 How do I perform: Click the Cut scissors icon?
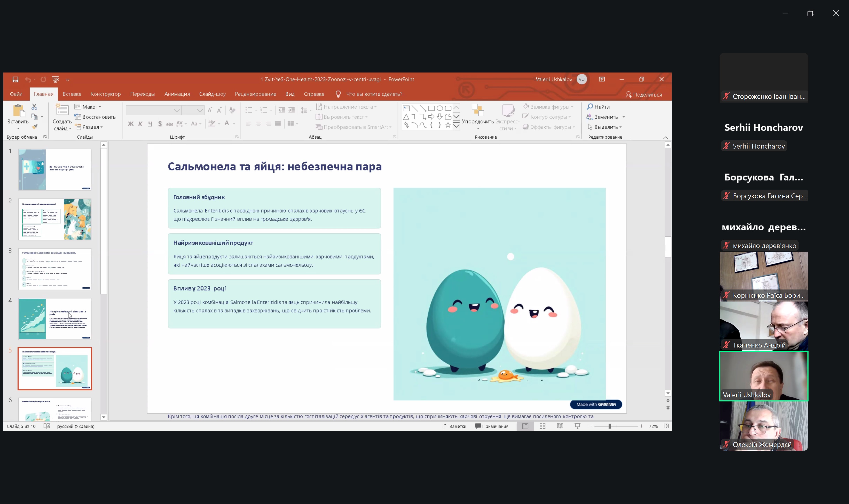pyautogui.click(x=34, y=107)
